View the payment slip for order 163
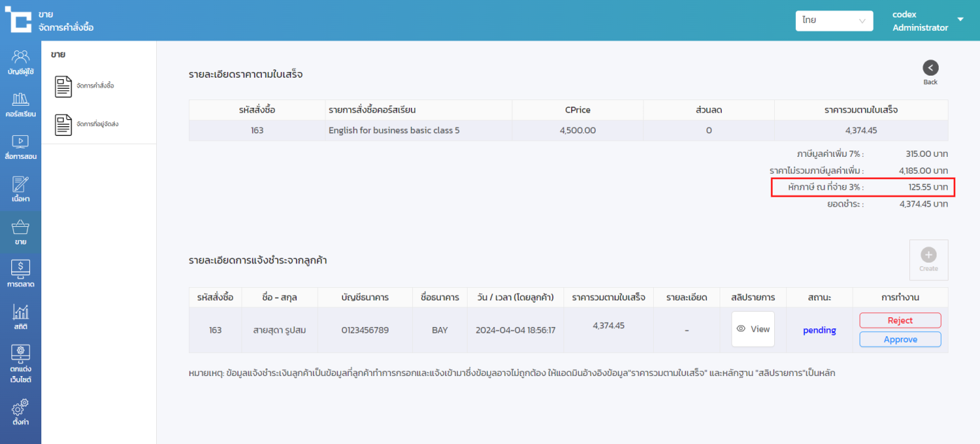Screen dimensions: 980x444 pos(752,329)
